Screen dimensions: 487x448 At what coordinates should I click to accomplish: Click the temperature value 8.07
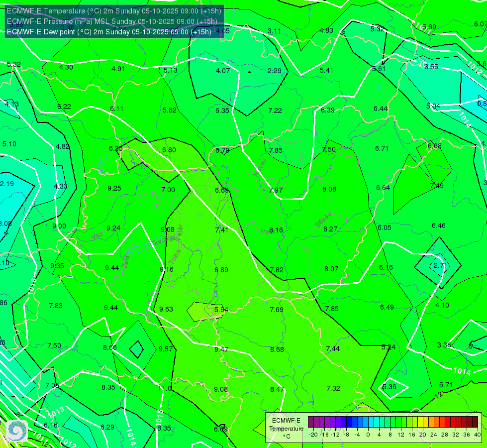(331, 269)
